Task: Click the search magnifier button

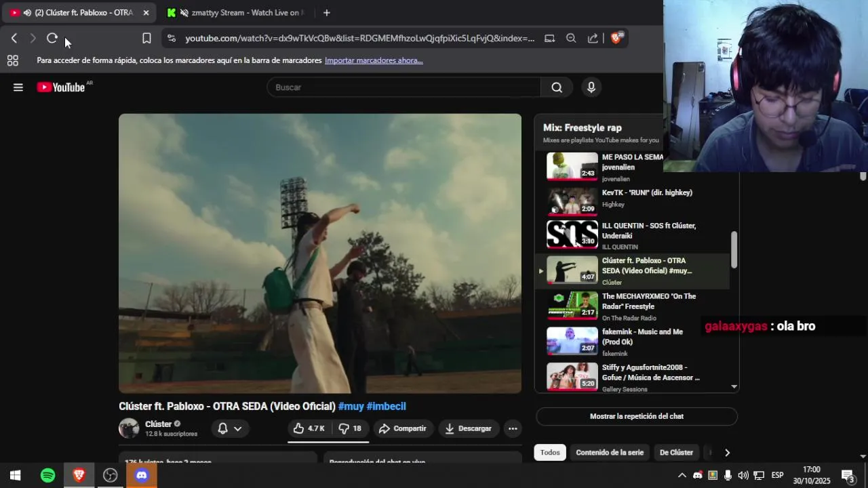Action: click(557, 87)
